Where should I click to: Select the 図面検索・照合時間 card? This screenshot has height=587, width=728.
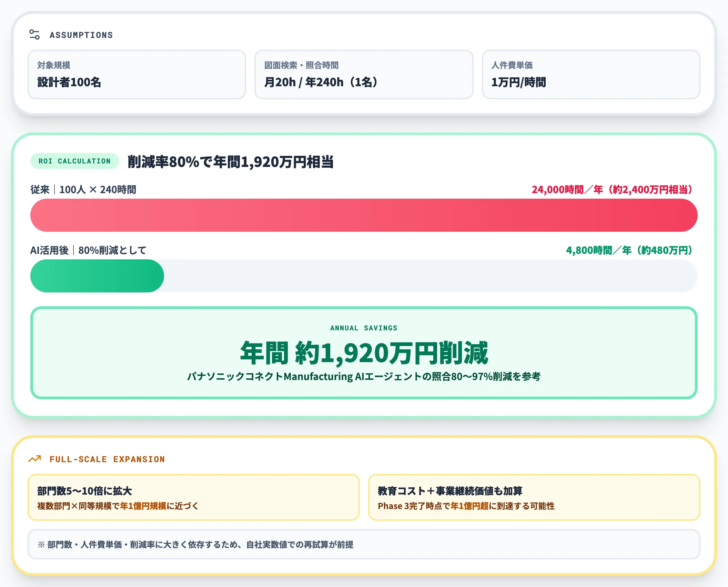point(364,74)
